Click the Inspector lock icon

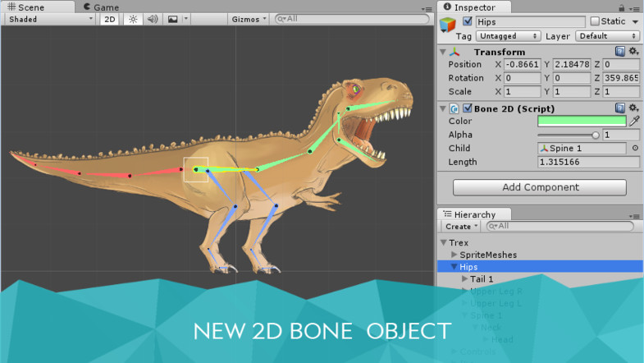tap(622, 8)
